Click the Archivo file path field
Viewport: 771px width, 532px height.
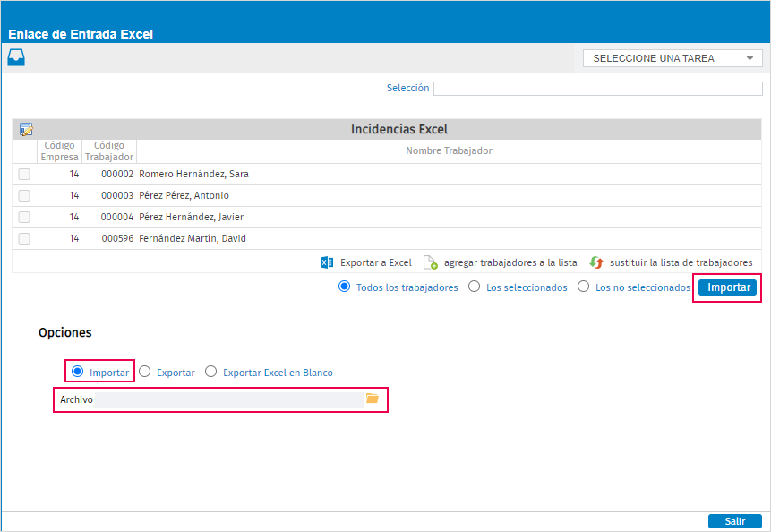point(229,399)
